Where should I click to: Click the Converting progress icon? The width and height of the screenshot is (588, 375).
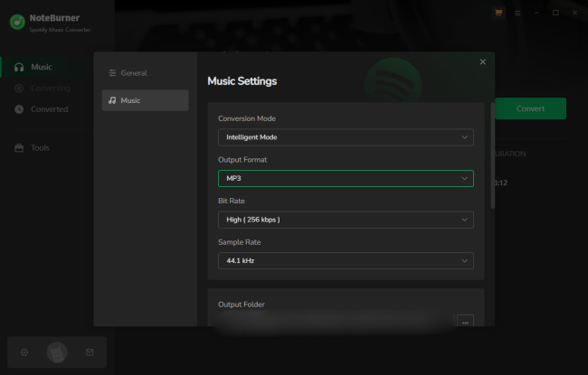[19, 88]
